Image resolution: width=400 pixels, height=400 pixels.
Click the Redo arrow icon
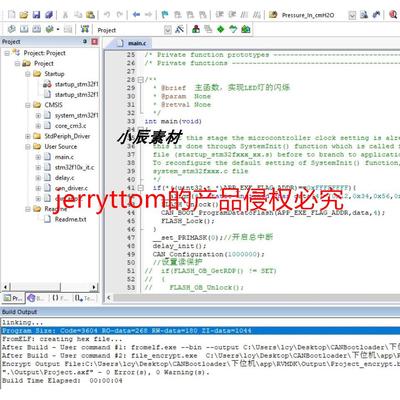click(x=120, y=15)
